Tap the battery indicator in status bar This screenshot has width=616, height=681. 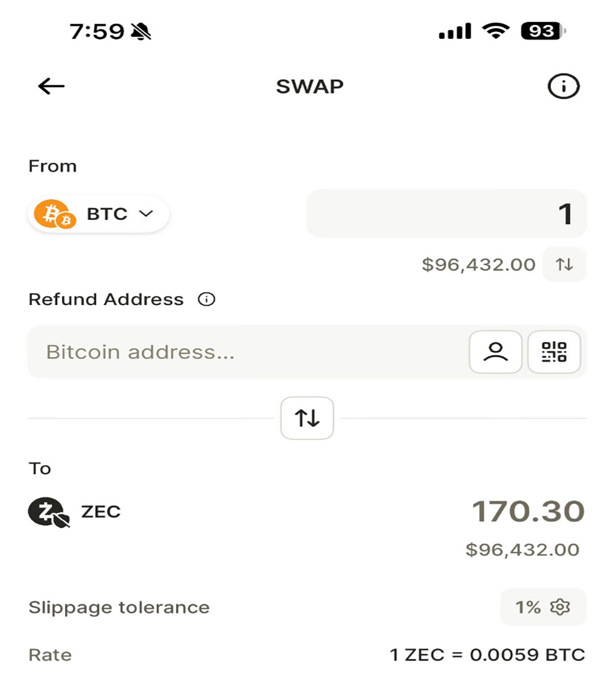[x=542, y=31]
